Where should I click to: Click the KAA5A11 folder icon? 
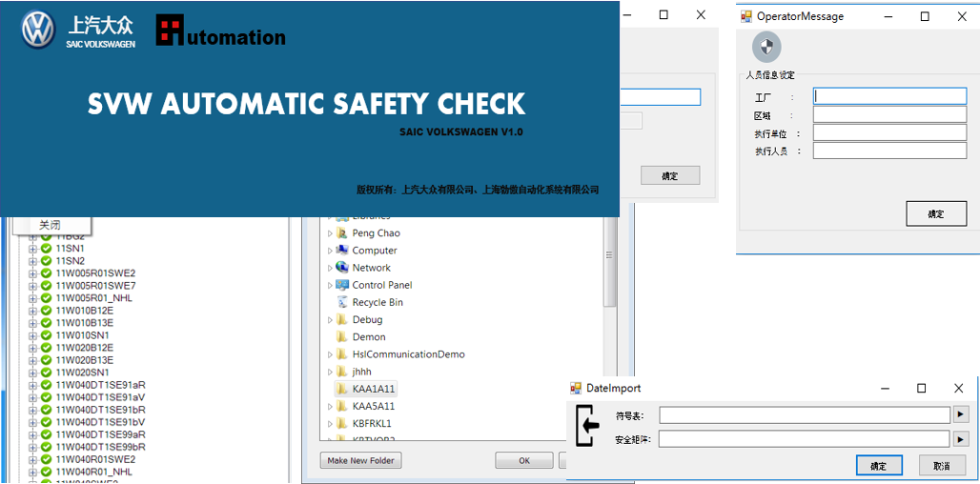(x=342, y=406)
